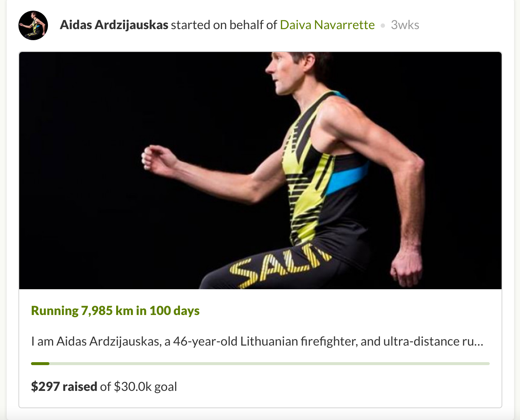Image resolution: width=520 pixels, height=420 pixels.
Task: Click the $30.0k goal text
Action: (145, 386)
